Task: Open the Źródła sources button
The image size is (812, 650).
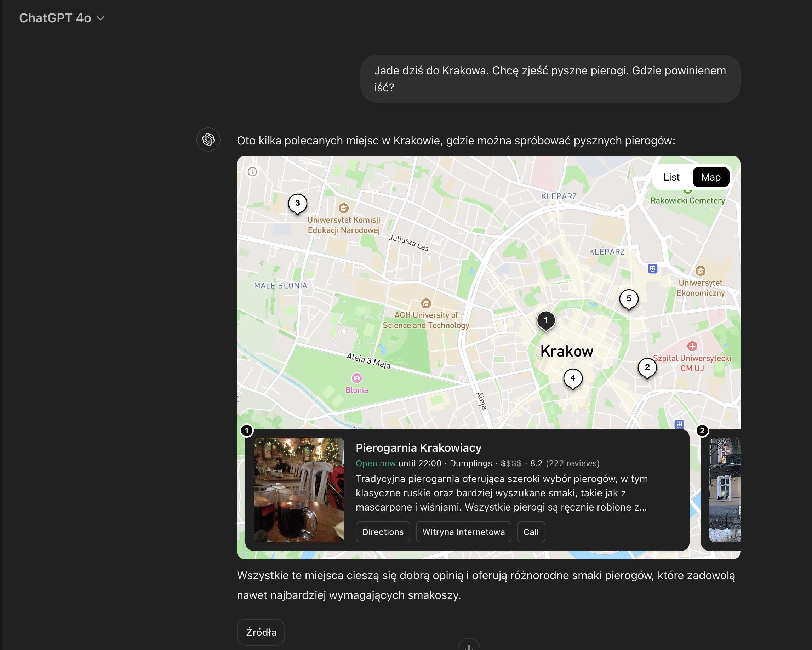Action: [x=261, y=632]
